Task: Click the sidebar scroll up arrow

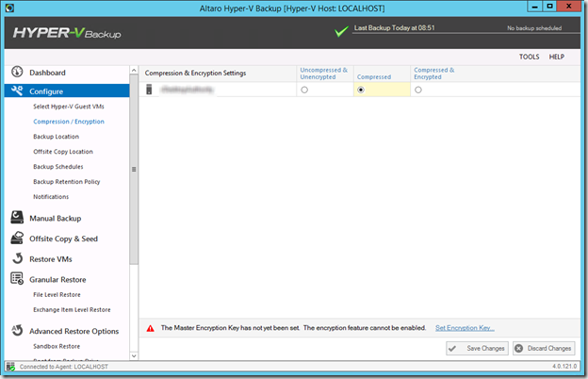Action: (x=134, y=70)
